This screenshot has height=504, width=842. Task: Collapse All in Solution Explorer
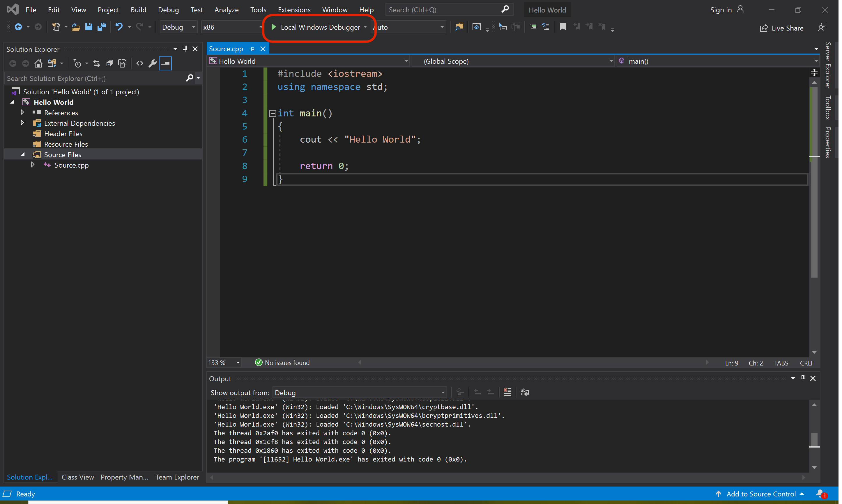[109, 63]
